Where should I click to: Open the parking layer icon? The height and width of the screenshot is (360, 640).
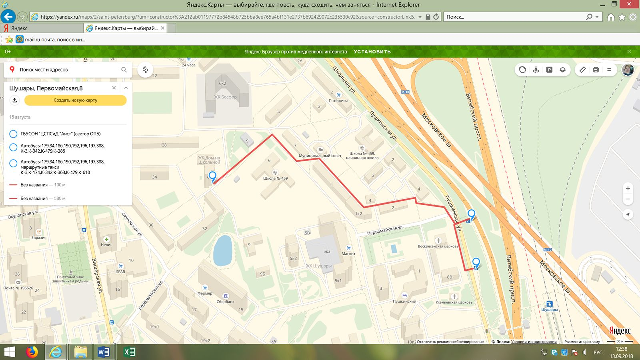pyautogui.click(x=549, y=70)
